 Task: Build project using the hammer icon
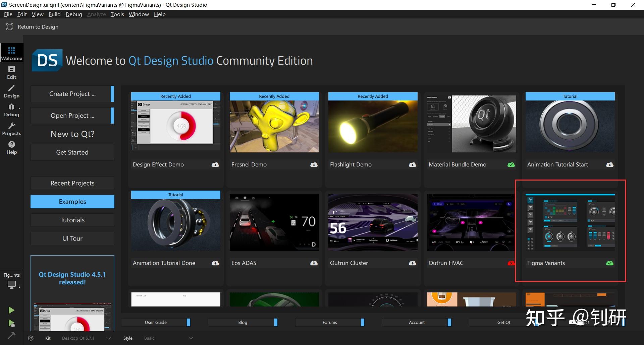(11, 335)
